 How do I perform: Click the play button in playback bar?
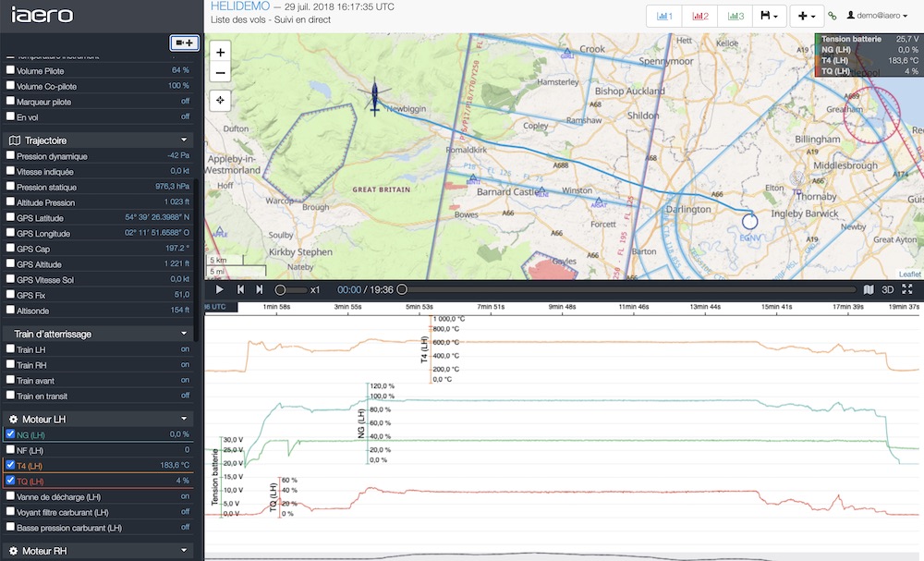219,289
